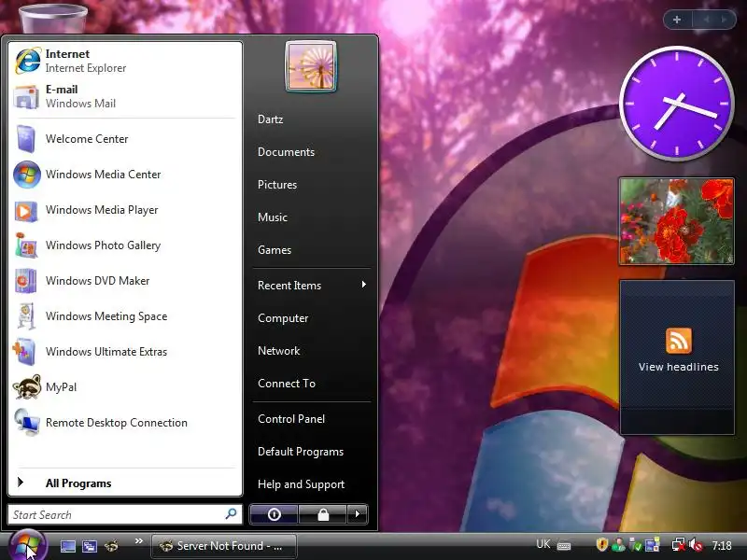Open Windows Meeting Space
747x560 pixels.
(x=125, y=316)
